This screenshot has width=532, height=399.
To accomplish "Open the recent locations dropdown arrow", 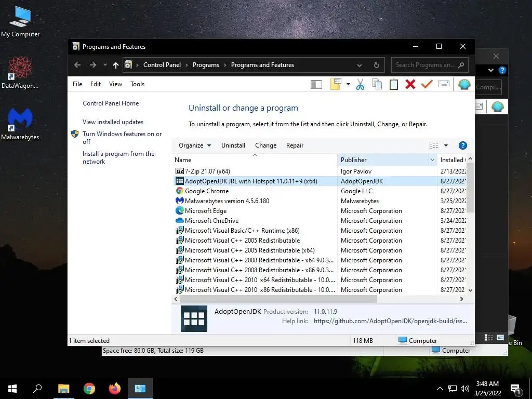I will click(x=105, y=65).
